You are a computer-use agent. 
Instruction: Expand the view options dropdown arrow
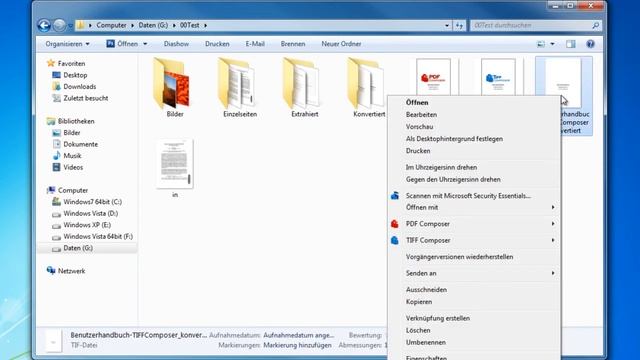(x=552, y=44)
